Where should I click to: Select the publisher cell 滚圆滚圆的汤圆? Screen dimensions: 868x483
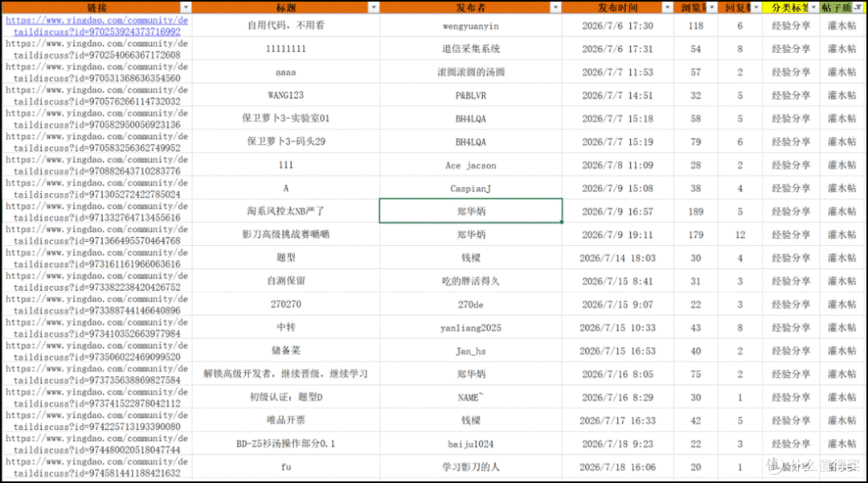470,72
